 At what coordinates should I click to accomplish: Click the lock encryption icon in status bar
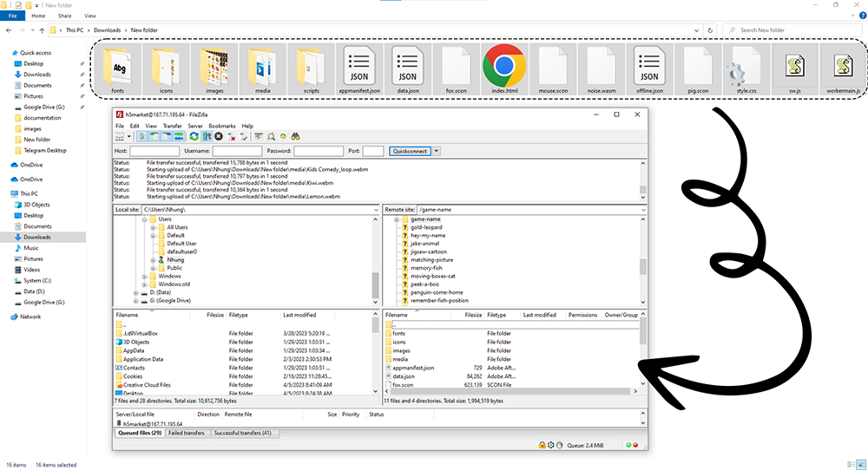tap(542, 445)
